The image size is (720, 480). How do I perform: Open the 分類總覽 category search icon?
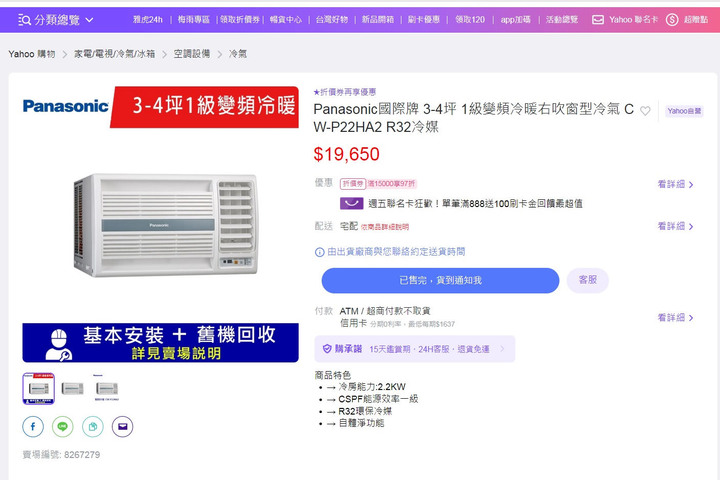[24, 20]
